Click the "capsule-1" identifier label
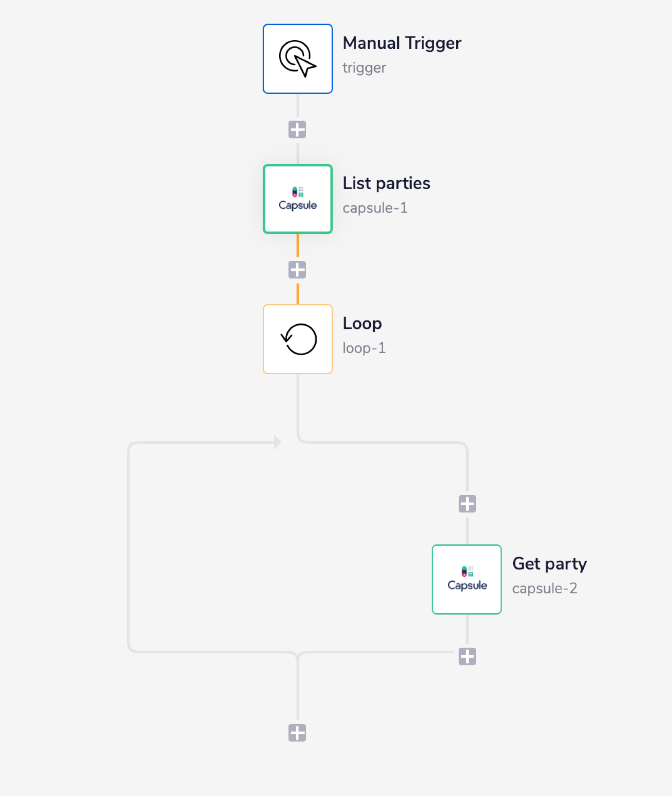Screen dimensions: 672x796 click(x=375, y=208)
